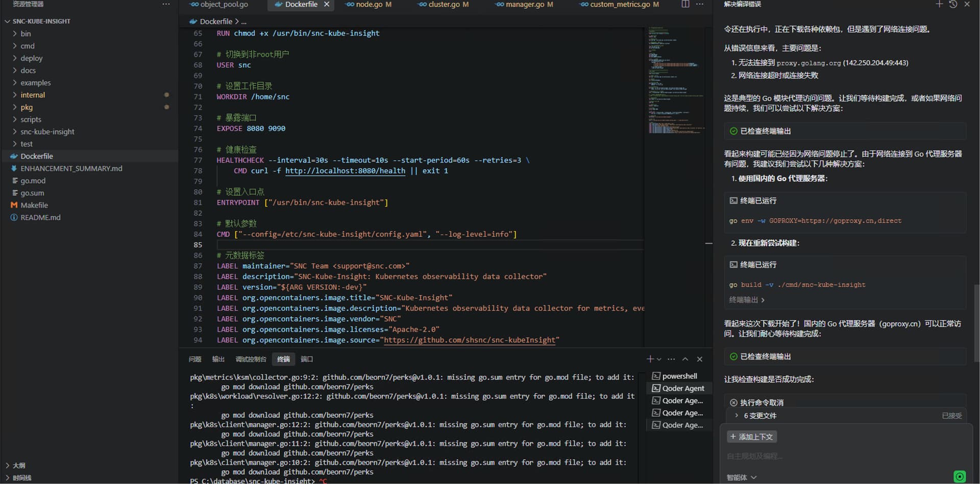This screenshot has width=980, height=484.
Task: Open the 智能体 agent mode dropdown
Action: (741, 477)
